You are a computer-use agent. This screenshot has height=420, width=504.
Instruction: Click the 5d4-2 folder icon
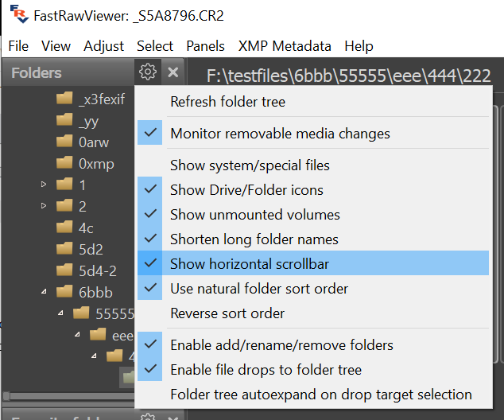(x=65, y=270)
